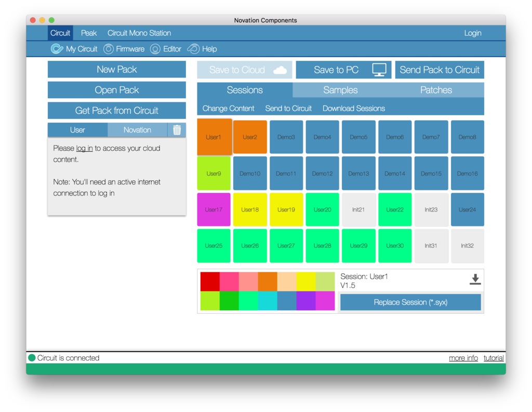Select the User22 session pad
Viewport: 532px width, 412px height.
pos(395,210)
